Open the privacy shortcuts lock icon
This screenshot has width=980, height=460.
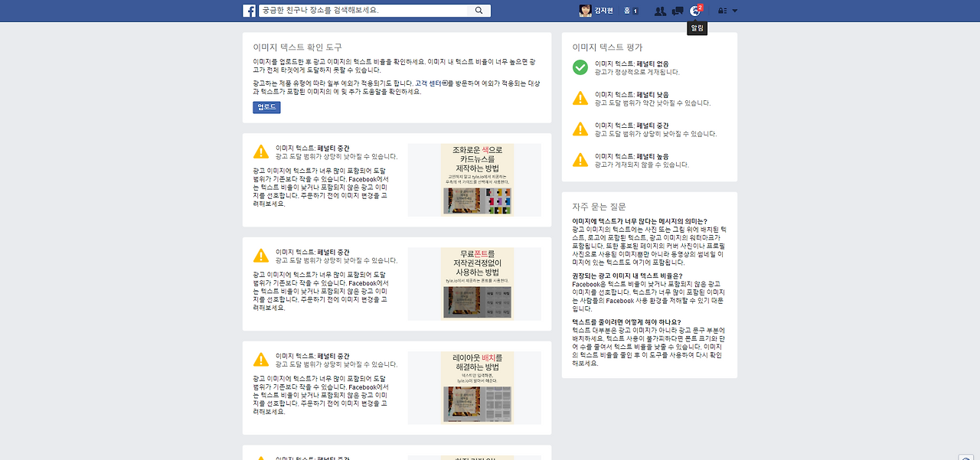point(720,10)
